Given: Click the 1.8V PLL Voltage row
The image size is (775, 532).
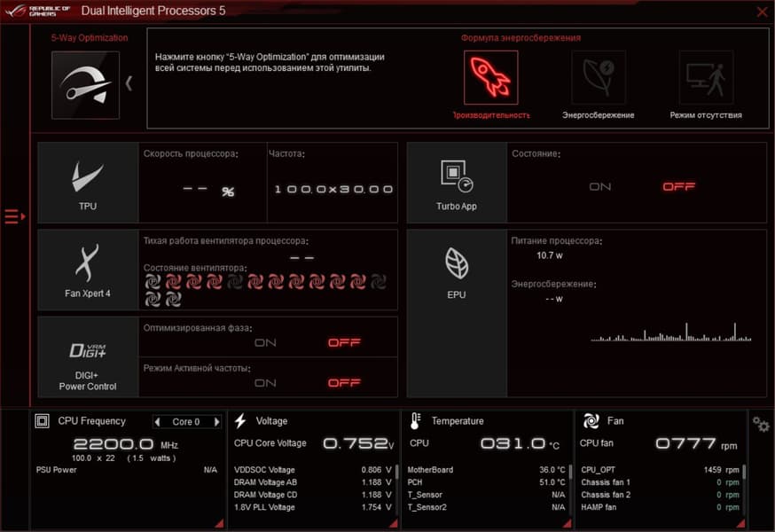Looking at the screenshot, I should (x=313, y=507).
